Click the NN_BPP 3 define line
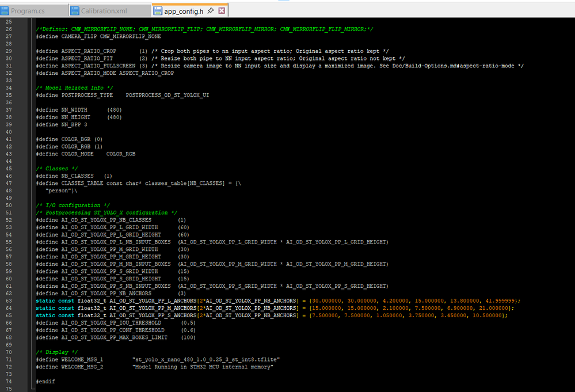 pyautogui.click(x=62, y=124)
